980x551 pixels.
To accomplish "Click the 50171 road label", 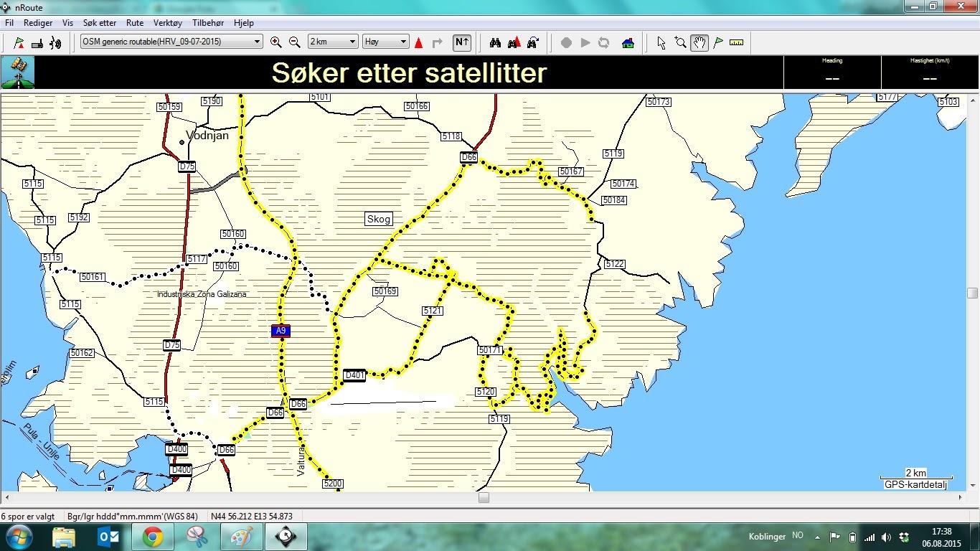I will 489,350.
